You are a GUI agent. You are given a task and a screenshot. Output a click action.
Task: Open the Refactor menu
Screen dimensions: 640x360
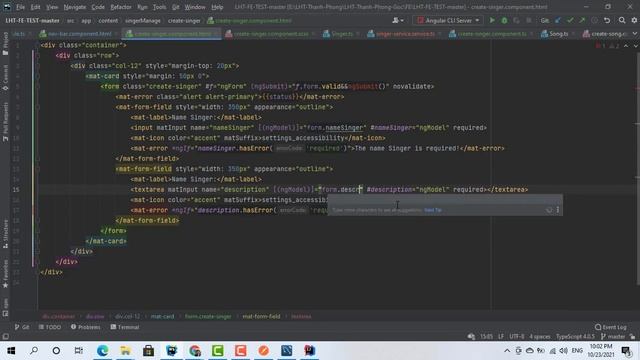tap(121, 7)
